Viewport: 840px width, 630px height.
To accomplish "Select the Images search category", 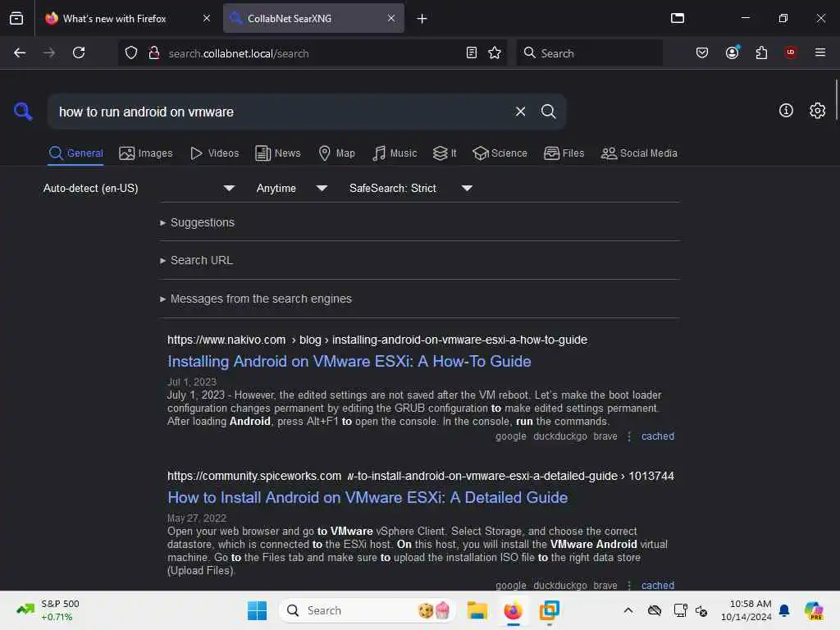I will pos(146,153).
